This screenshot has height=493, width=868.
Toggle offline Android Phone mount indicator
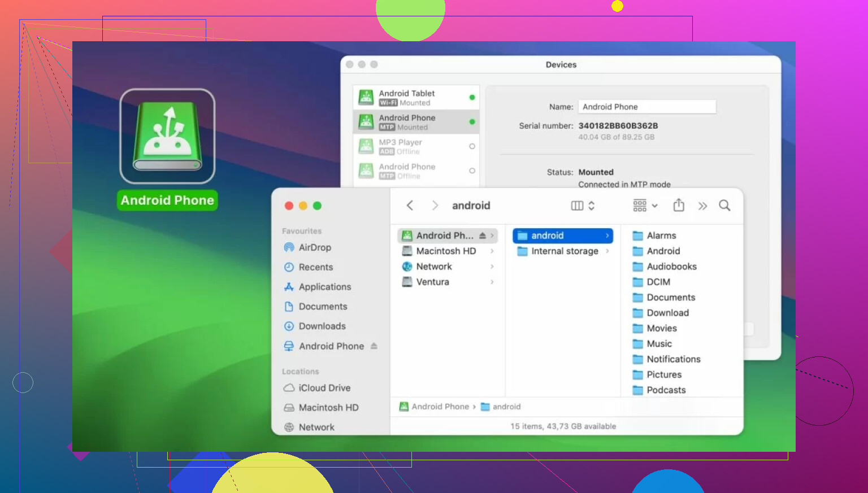coord(472,171)
